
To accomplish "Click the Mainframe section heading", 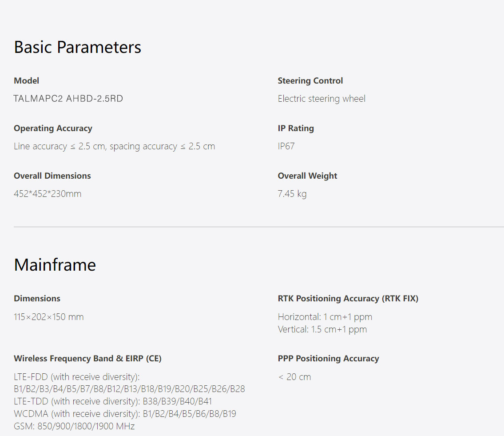I will click(x=55, y=265).
